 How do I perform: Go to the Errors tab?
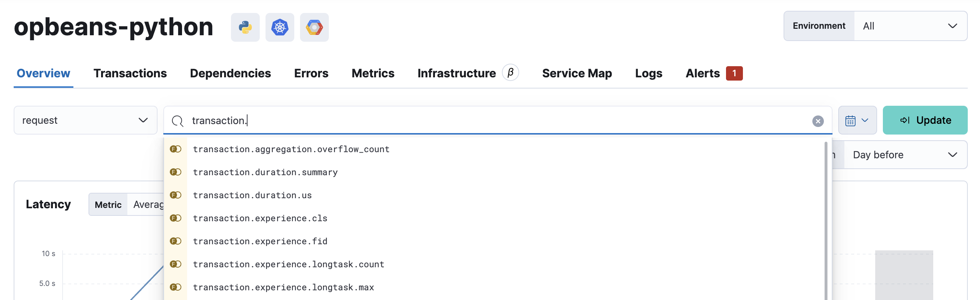[x=311, y=73]
